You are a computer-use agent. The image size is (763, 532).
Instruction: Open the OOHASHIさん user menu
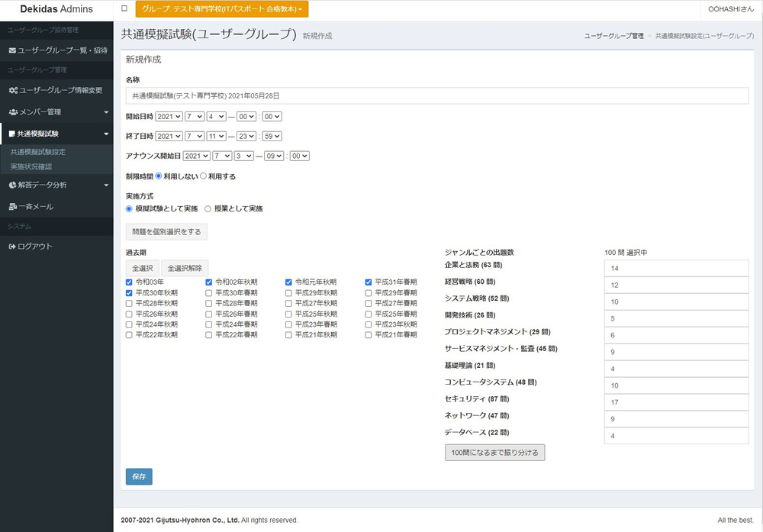coord(731,9)
